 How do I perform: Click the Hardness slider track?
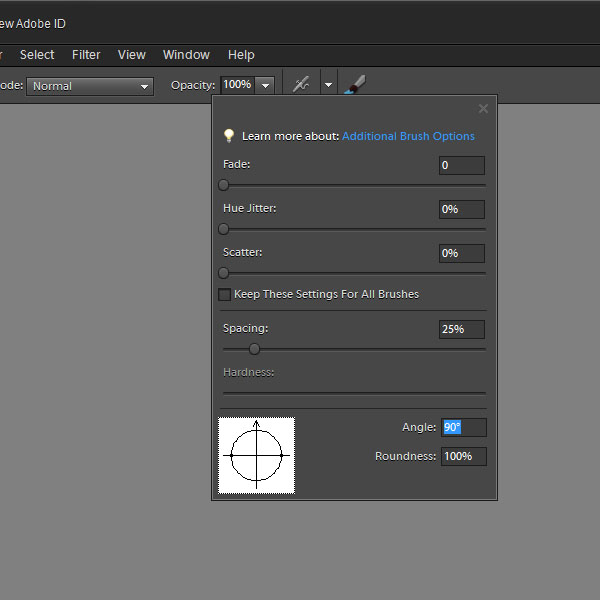click(x=354, y=393)
